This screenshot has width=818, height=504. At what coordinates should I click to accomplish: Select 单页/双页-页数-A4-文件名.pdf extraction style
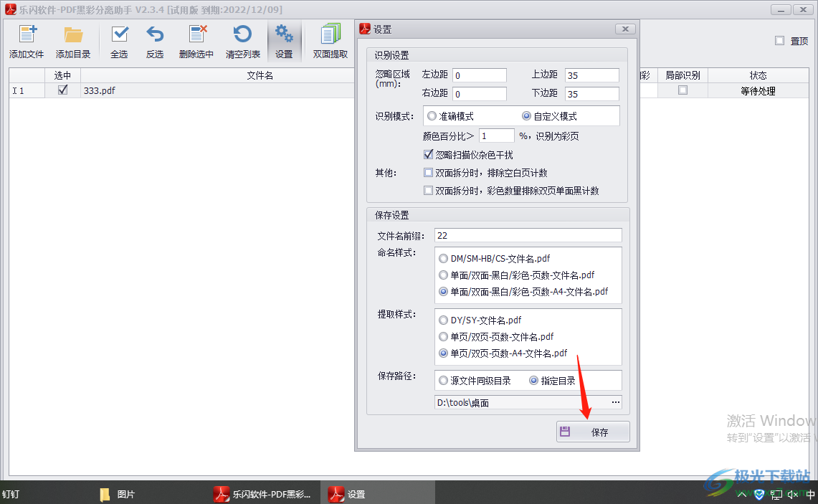point(444,353)
